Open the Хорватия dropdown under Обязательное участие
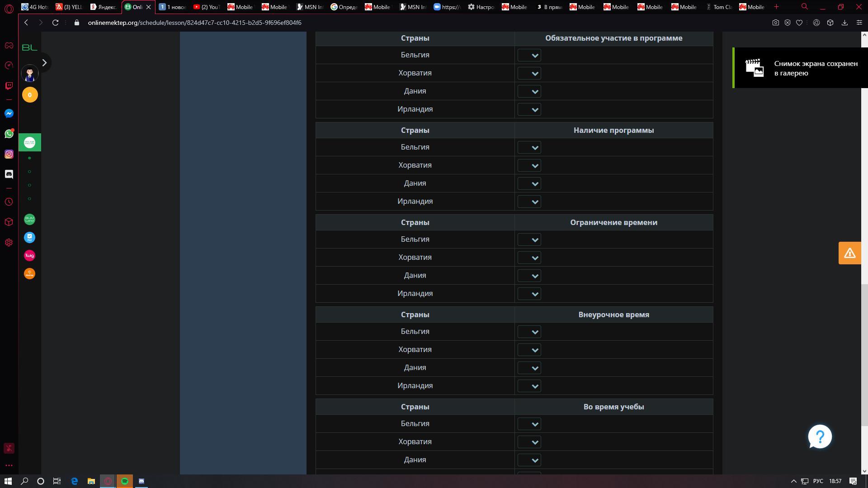The width and height of the screenshot is (868, 488). pos(529,74)
